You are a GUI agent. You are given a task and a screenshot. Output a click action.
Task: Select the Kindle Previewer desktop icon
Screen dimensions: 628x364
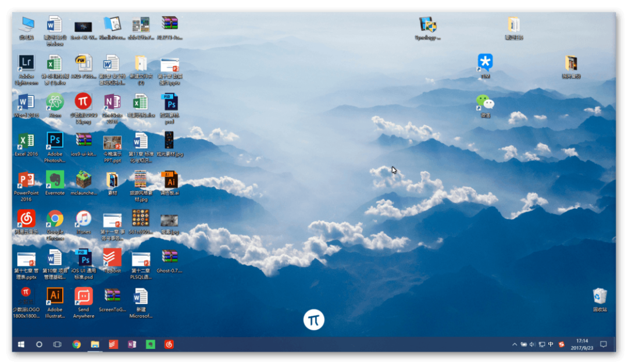click(x=112, y=28)
